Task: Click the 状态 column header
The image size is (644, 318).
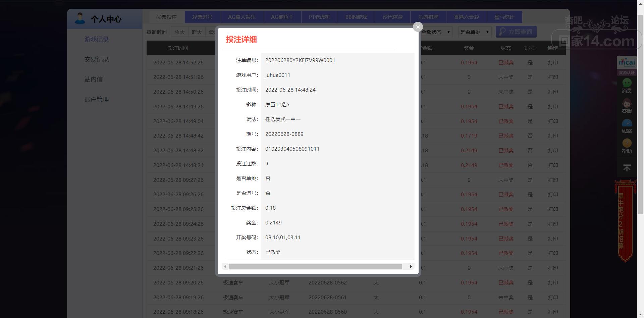Action: click(x=506, y=48)
